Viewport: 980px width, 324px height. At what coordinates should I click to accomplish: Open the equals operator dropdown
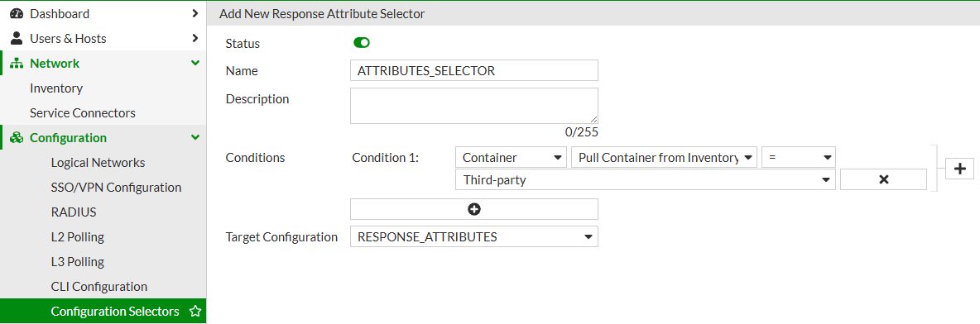click(x=799, y=158)
